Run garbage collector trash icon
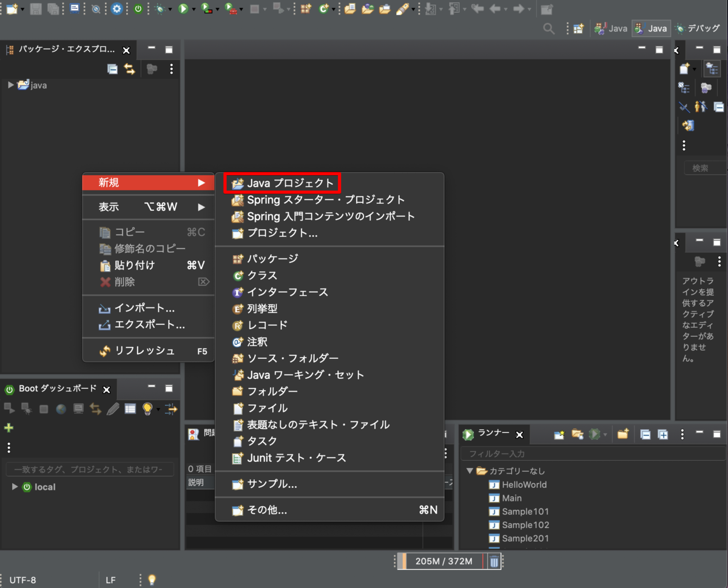Screen dimensions: 728x588 click(494, 561)
